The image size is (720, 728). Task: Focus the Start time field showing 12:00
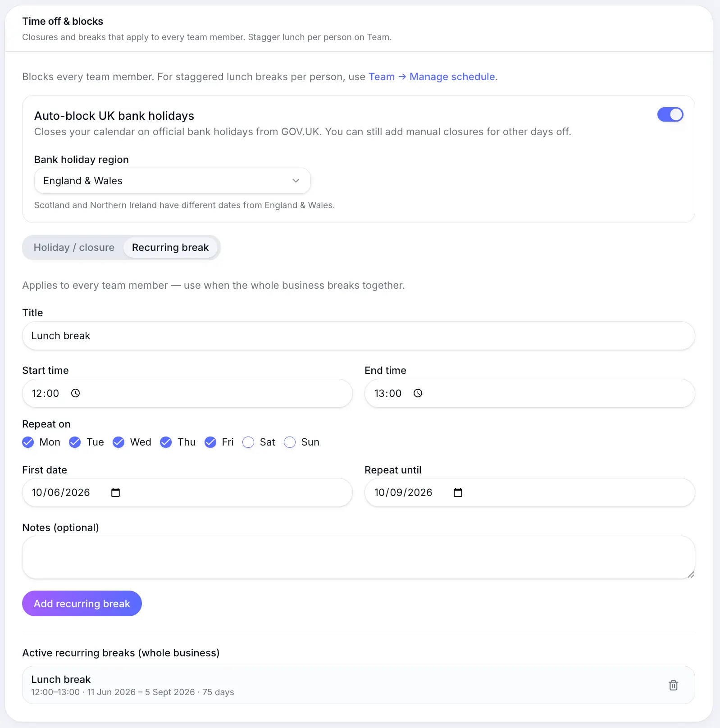(x=187, y=393)
